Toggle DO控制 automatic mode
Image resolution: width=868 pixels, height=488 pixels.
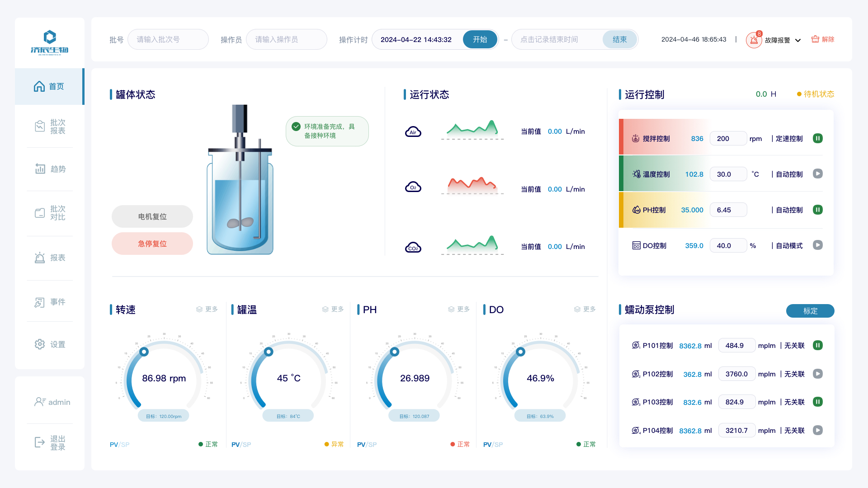click(819, 245)
